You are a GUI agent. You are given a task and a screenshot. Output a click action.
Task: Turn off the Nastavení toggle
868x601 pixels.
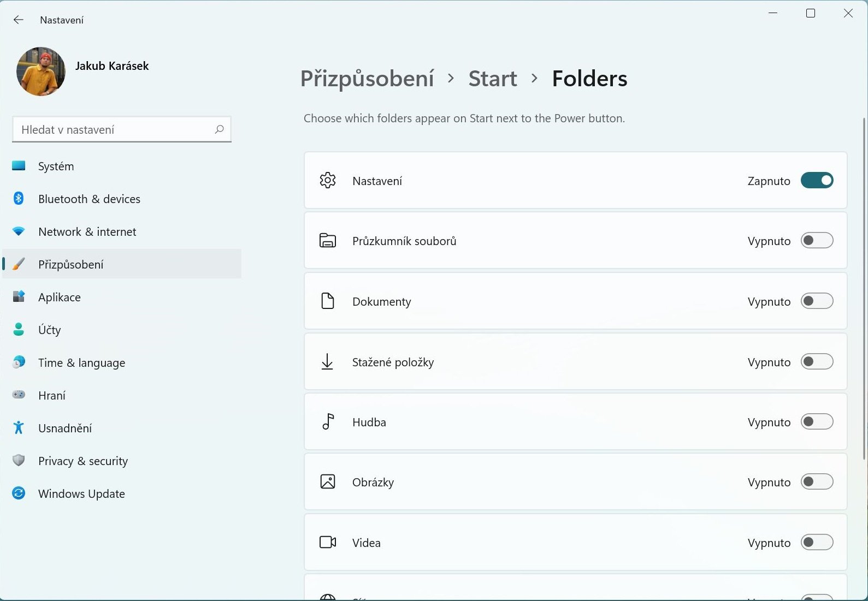point(817,180)
